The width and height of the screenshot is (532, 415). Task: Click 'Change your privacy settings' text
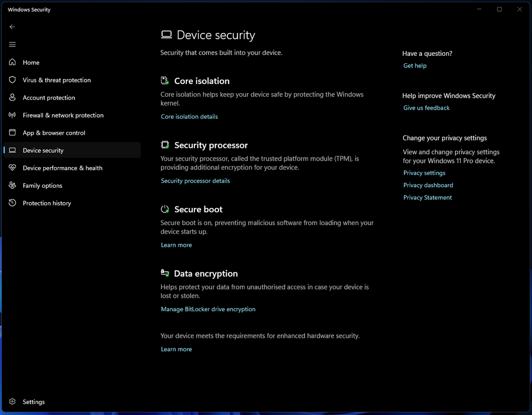(x=445, y=138)
